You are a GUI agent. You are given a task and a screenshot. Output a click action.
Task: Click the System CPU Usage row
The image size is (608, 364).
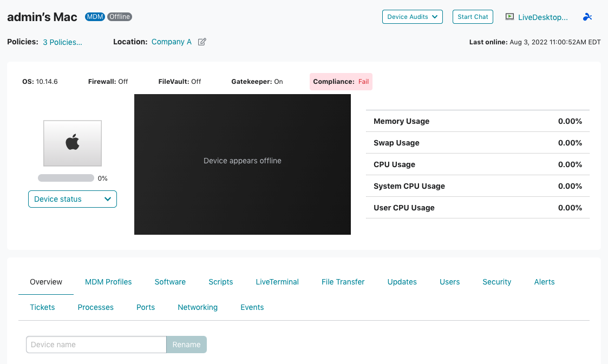(478, 186)
